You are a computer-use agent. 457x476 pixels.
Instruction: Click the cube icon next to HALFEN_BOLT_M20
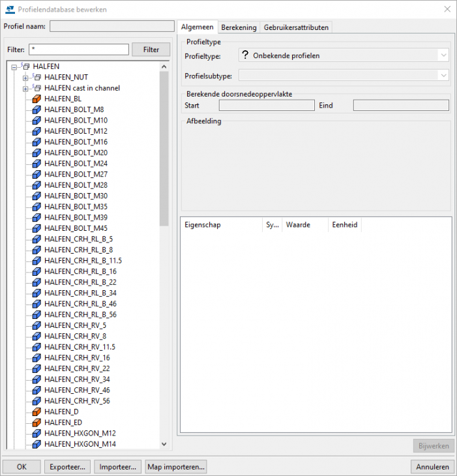click(x=37, y=153)
